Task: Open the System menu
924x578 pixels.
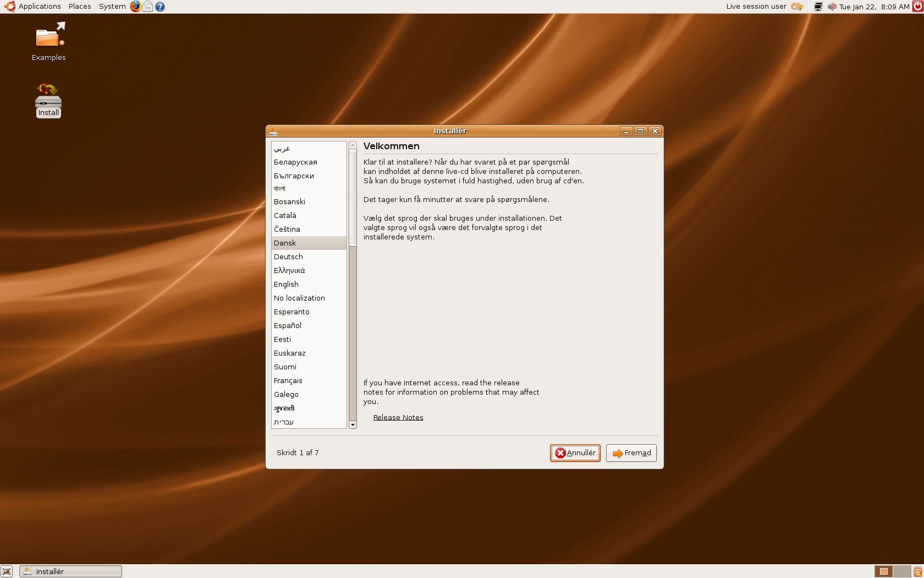Action: (112, 7)
